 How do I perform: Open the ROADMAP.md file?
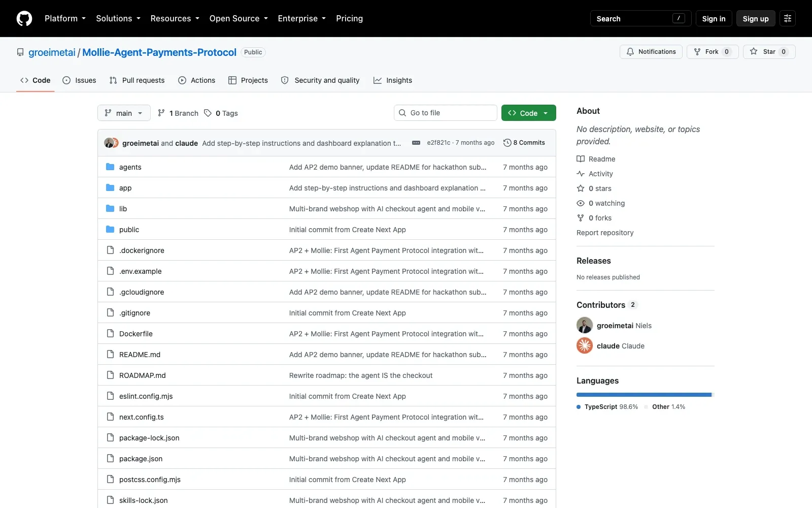143,375
